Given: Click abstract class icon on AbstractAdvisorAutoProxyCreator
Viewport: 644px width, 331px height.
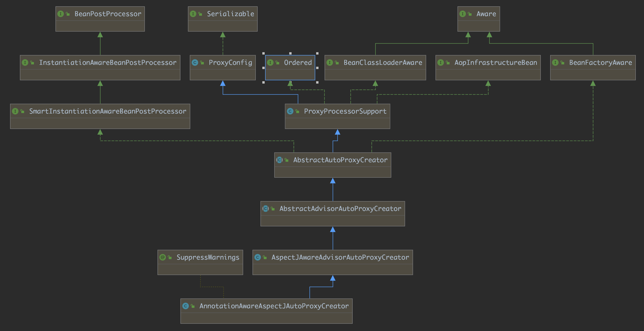Looking at the screenshot, I should 266,209.
